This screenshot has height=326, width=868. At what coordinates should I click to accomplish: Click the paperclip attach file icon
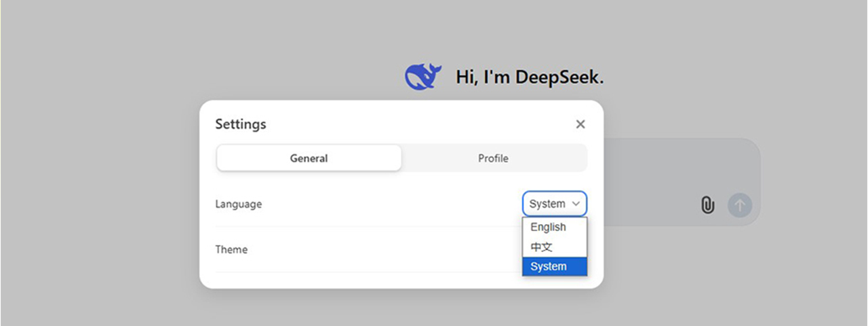pyautogui.click(x=707, y=204)
